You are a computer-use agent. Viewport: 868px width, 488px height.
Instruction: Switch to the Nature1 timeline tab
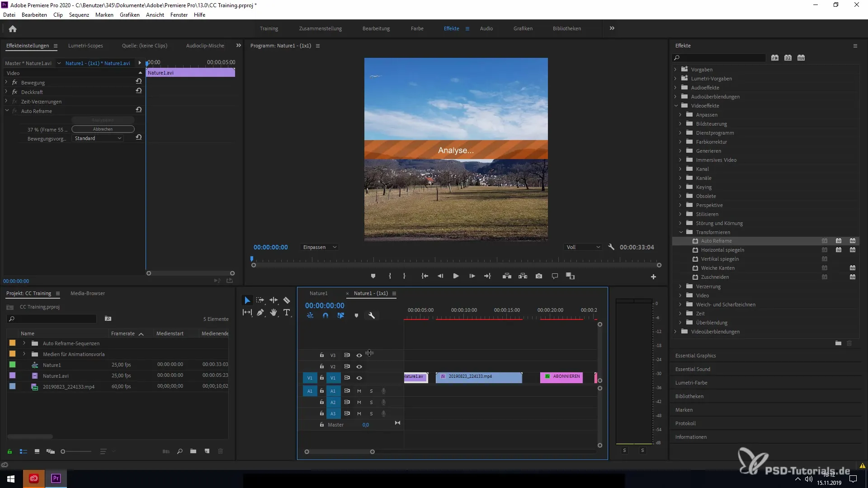pyautogui.click(x=319, y=293)
